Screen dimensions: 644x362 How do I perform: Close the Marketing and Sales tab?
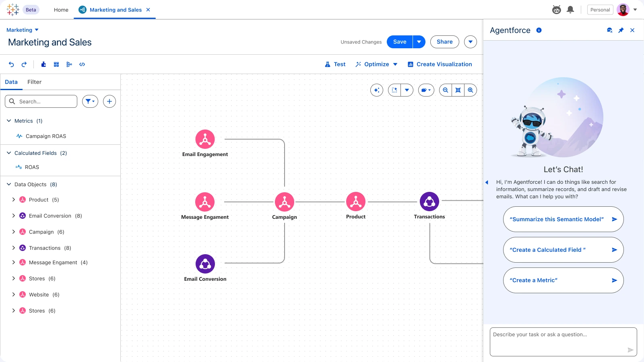(148, 10)
